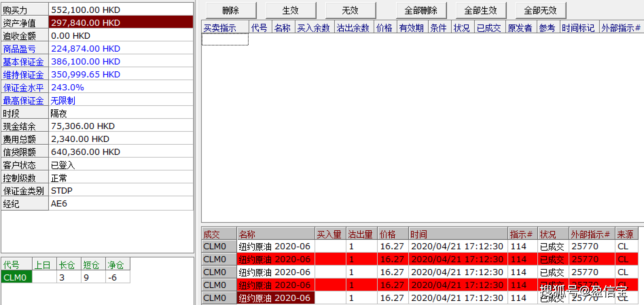Select the green CLM0 position row cell
Screen dimensions: 644x305
(x=16, y=277)
